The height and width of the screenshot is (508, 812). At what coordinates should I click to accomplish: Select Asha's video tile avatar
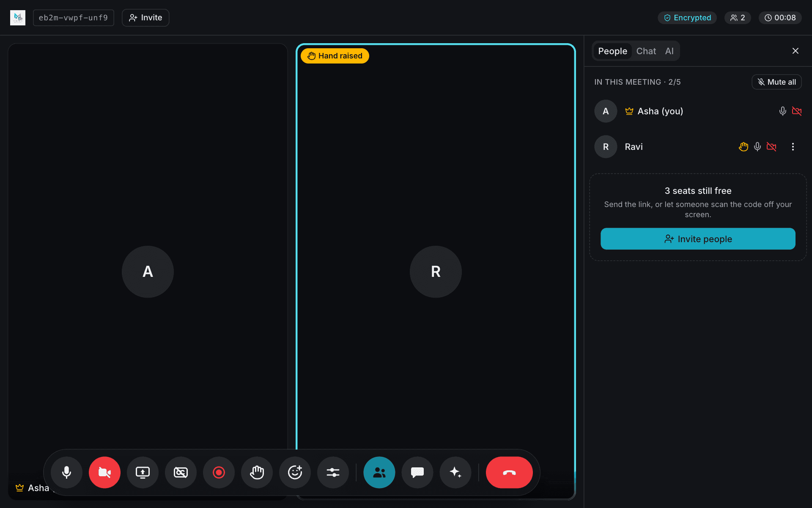148,272
